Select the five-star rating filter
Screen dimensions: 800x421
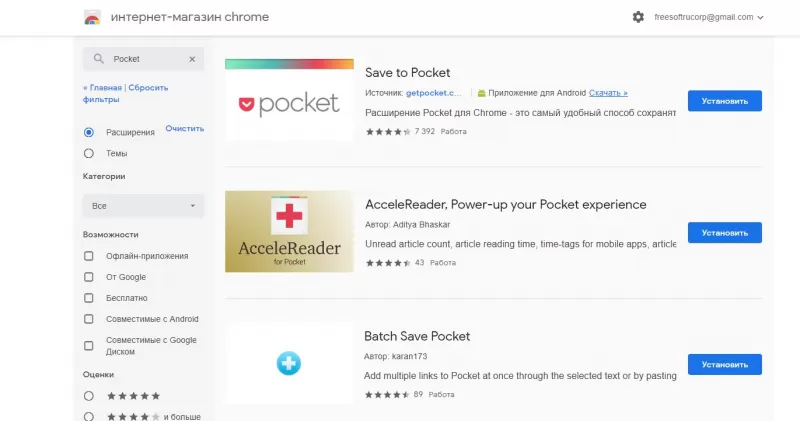[89, 396]
